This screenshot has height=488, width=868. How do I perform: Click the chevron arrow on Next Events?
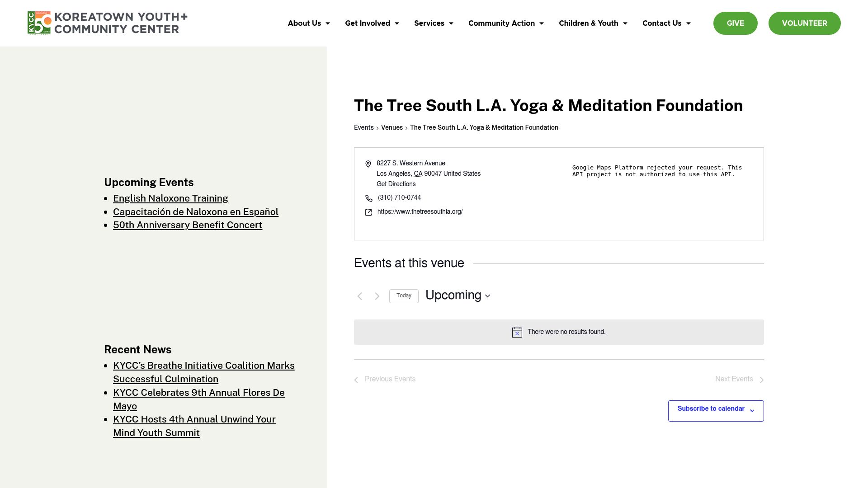click(x=762, y=380)
